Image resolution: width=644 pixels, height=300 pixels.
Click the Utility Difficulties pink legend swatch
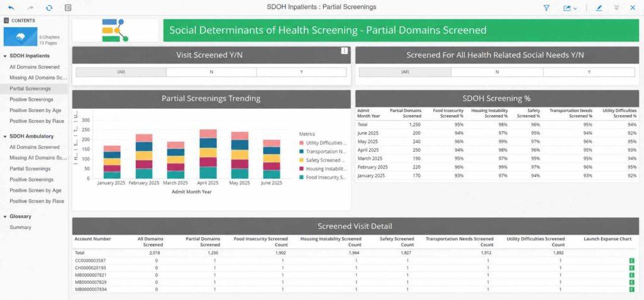(x=301, y=143)
